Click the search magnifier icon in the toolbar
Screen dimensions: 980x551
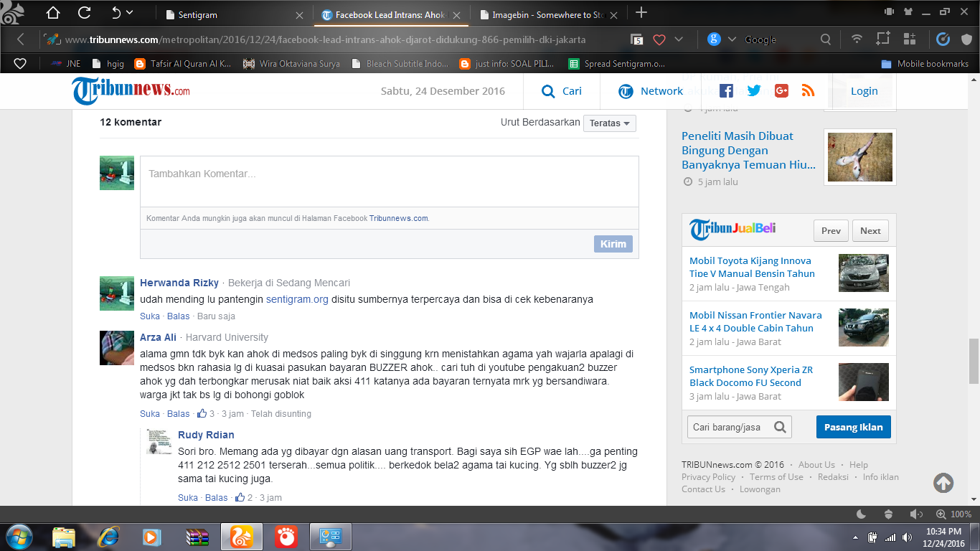[826, 39]
